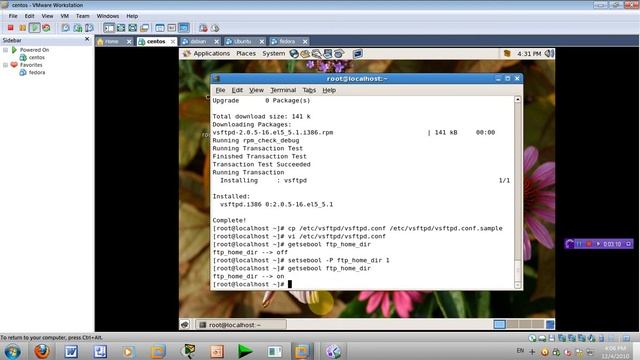Click the terminal scrollbar up arrow

point(518,100)
